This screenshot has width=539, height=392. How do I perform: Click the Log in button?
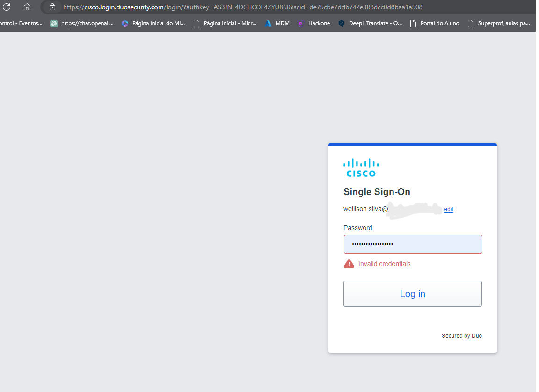click(x=412, y=293)
